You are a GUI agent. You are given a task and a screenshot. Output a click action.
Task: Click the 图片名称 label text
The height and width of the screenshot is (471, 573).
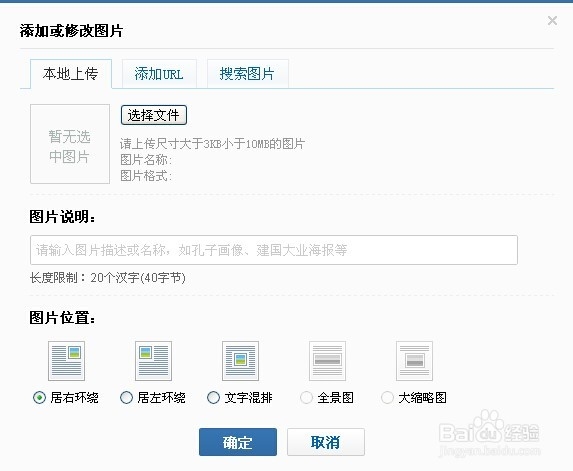click(146, 160)
